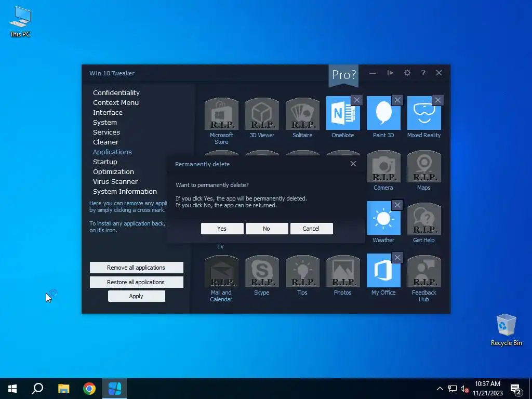Select the Recycle Bin desktop icon

pos(506,330)
